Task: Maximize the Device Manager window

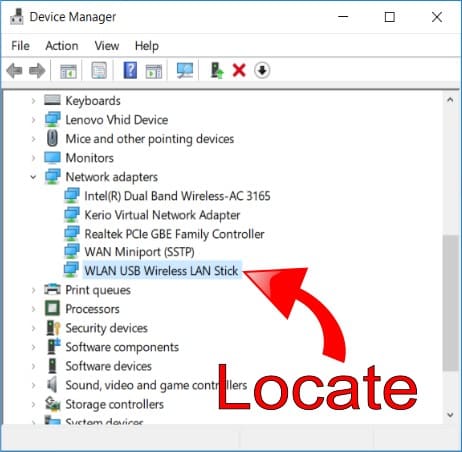Action: tap(390, 17)
